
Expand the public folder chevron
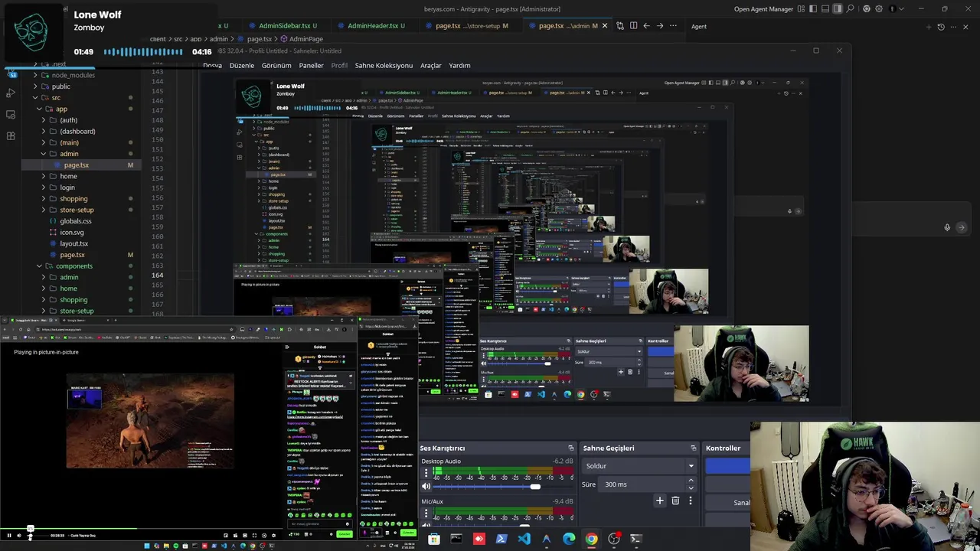tap(35, 86)
